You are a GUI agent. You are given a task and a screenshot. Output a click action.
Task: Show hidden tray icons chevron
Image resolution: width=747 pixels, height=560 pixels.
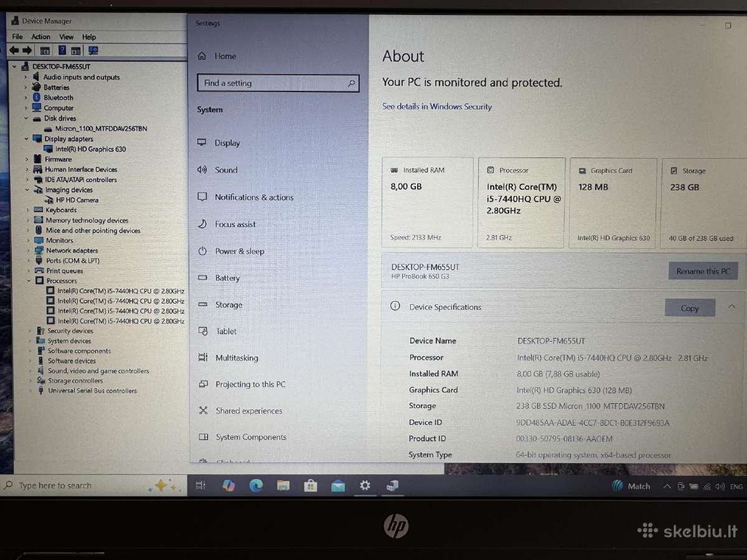coord(667,487)
